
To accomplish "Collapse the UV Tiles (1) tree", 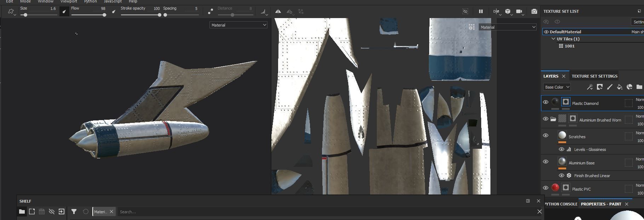I will [x=553, y=39].
